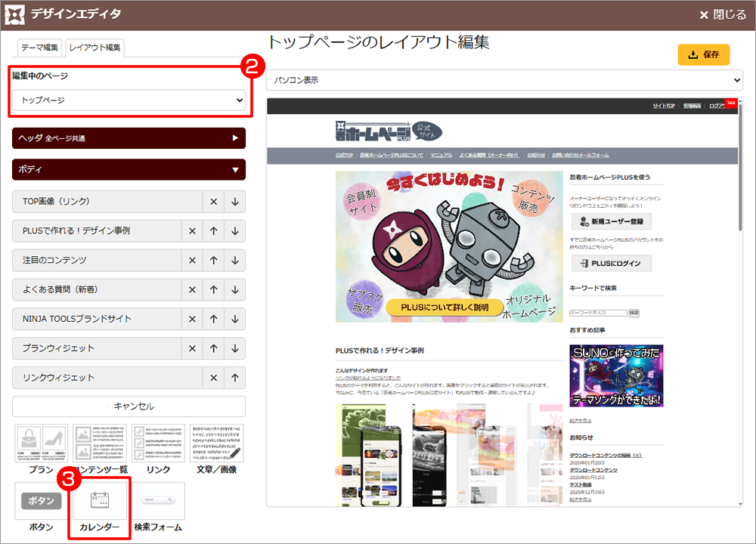Click the 保存 save button
Viewport: 756px width, 544px height.
pyautogui.click(x=703, y=54)
